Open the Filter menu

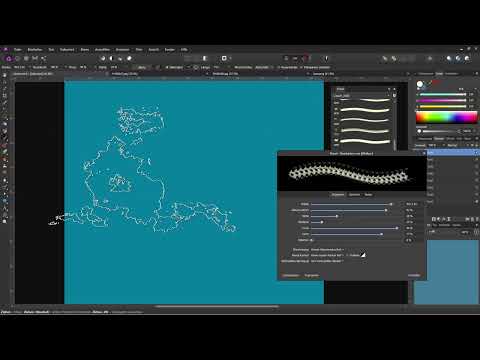[139, 50]
